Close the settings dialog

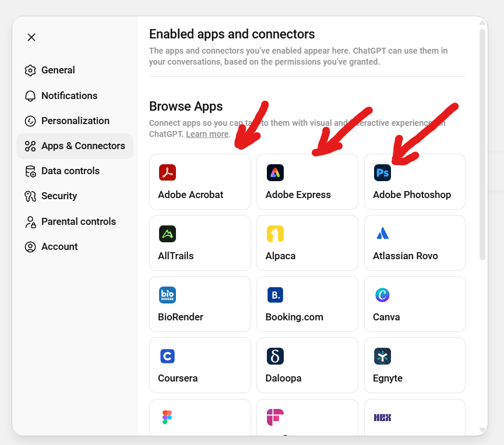point(31,37)
